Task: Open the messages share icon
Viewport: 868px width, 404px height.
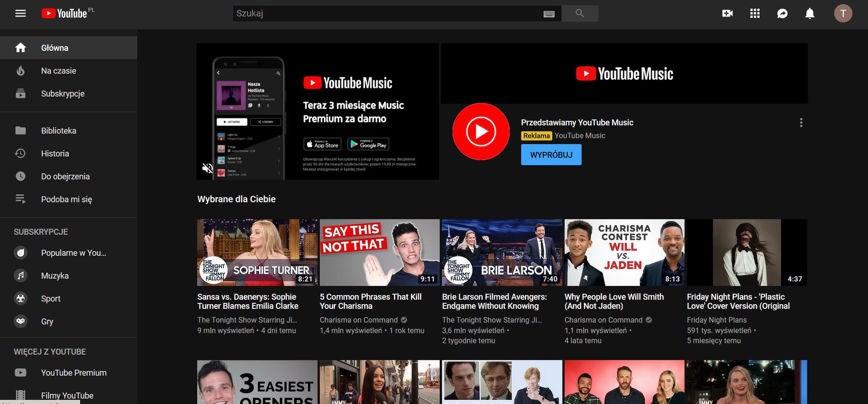Action: (x=782, y=13)
